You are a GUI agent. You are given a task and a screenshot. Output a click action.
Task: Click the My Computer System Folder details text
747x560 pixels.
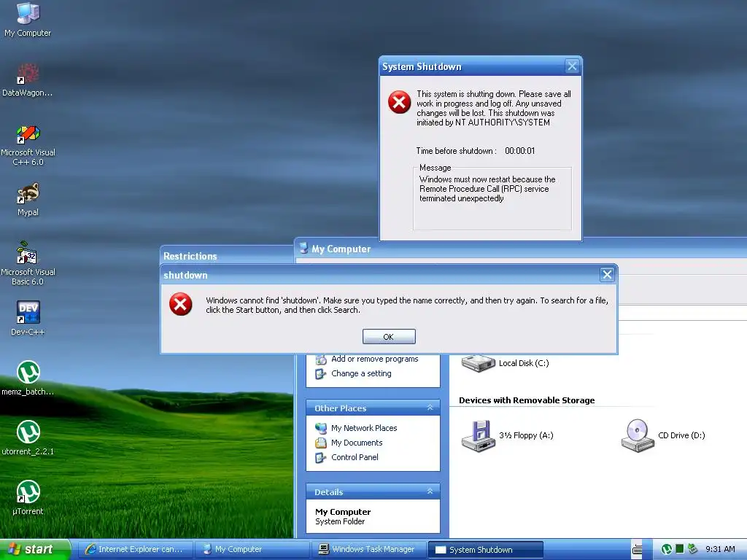343,517
